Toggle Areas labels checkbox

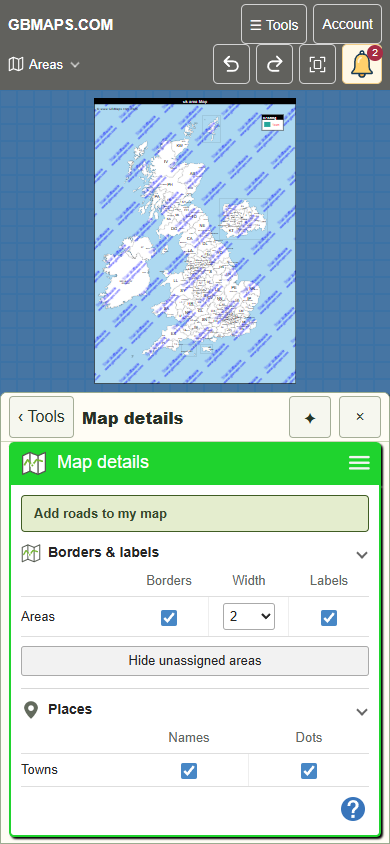329,618
